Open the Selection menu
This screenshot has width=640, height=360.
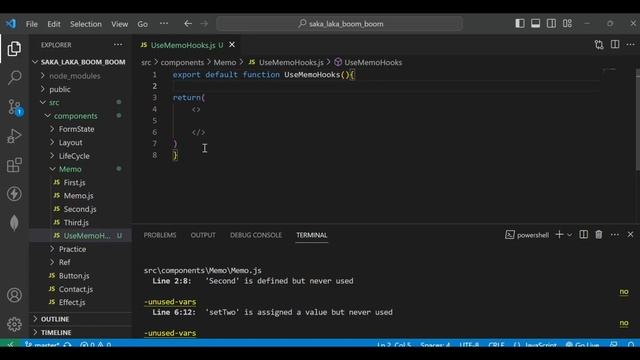(86, 24)
